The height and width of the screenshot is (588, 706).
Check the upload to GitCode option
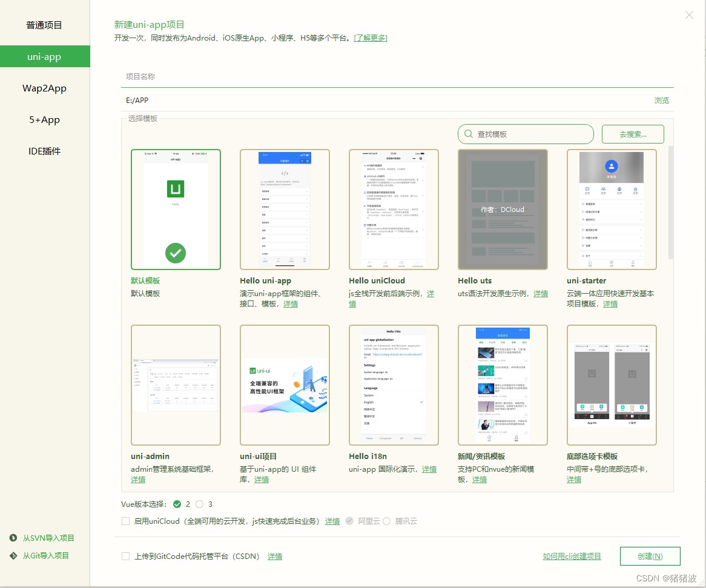(125, 556)
